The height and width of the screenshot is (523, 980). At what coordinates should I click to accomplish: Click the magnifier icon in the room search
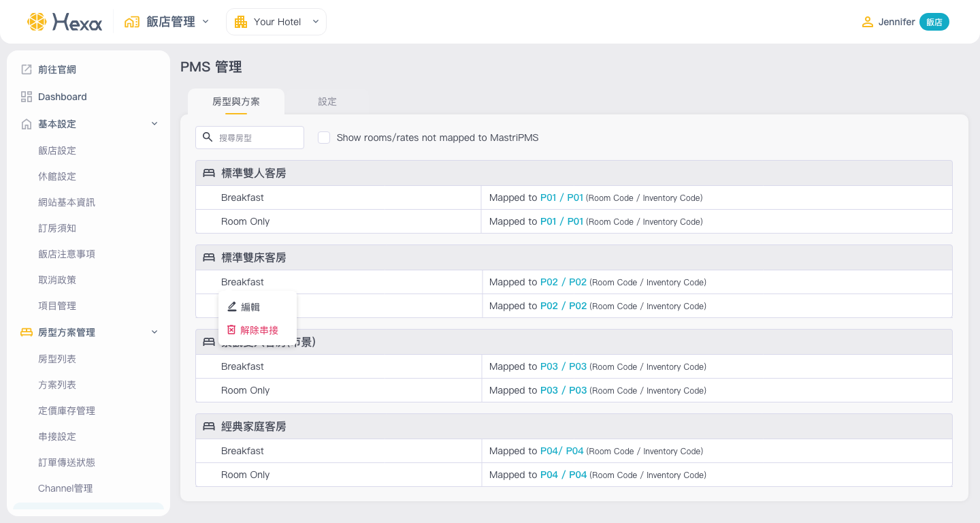tap(208, 137)
